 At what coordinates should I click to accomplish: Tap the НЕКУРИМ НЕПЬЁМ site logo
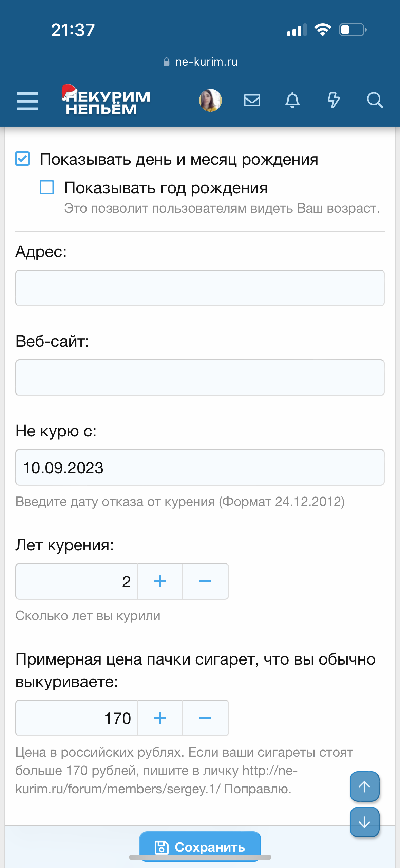[106, 101]
